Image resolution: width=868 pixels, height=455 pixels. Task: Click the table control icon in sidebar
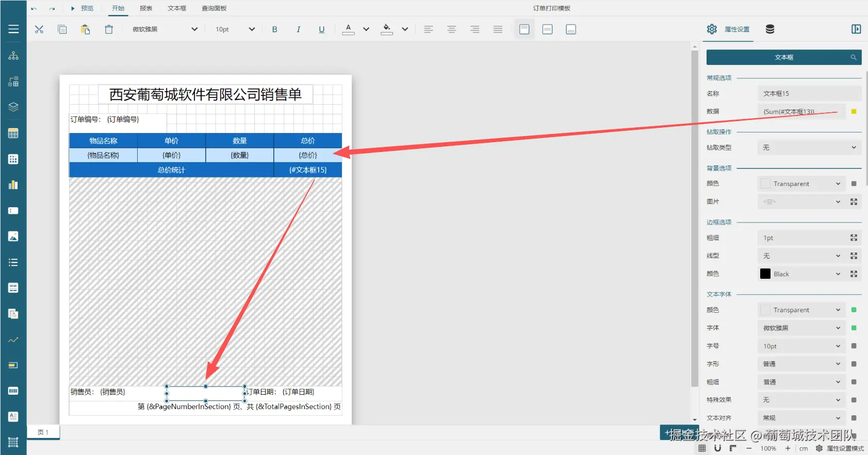pos(13,133)
